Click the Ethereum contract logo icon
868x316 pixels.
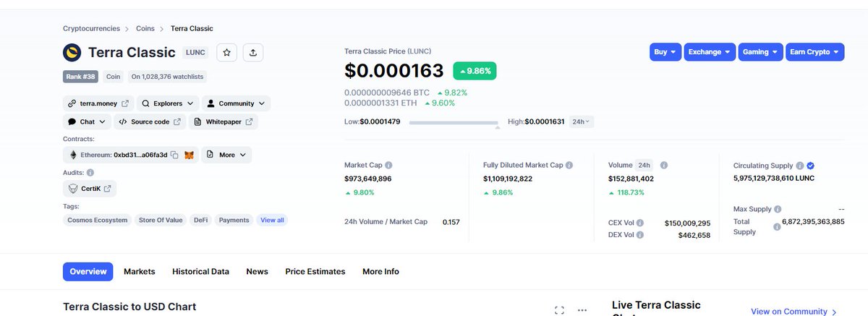click(73, 155)
